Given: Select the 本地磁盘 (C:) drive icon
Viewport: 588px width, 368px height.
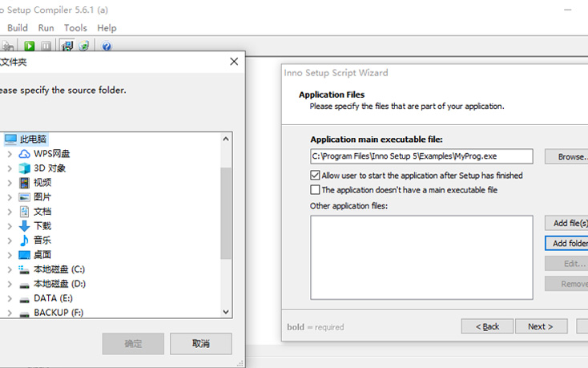Looking at the screenshot, I should 24,269.
